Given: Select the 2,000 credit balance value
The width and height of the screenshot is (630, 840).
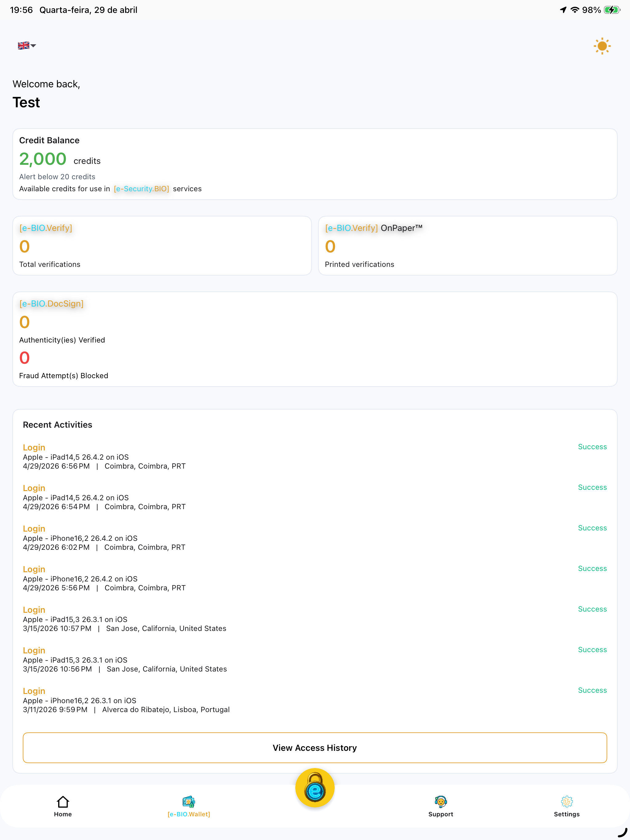Looking at the screenshot, I should click(43, 159).
